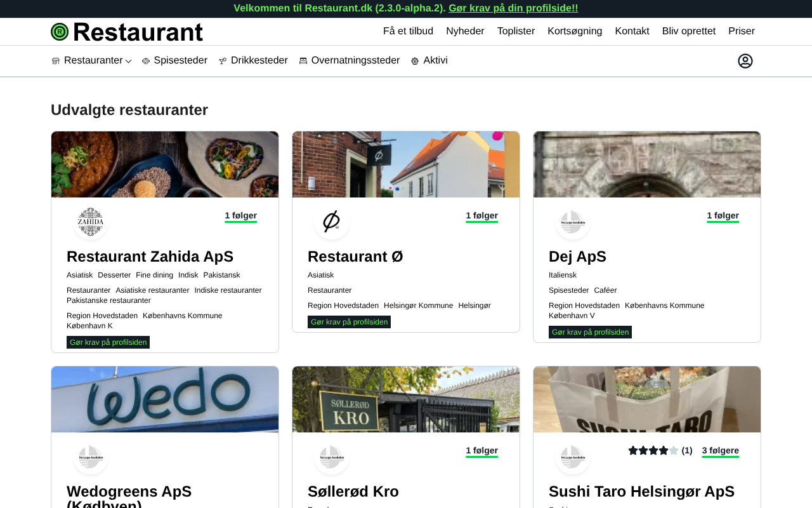The height and width of the screenshot is (508, 812).
Task: Open the Sushi Taro bag cover photo
Action: (x=647, y=399)
